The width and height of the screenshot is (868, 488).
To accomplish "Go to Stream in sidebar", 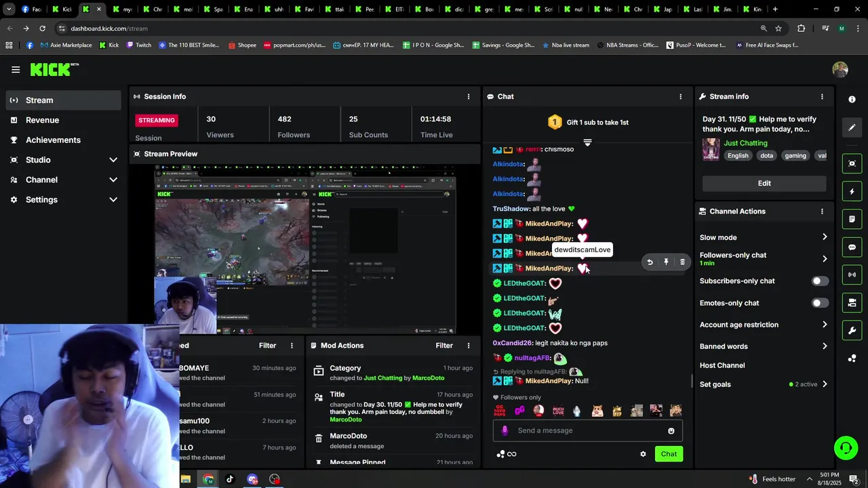I will 64,100.
